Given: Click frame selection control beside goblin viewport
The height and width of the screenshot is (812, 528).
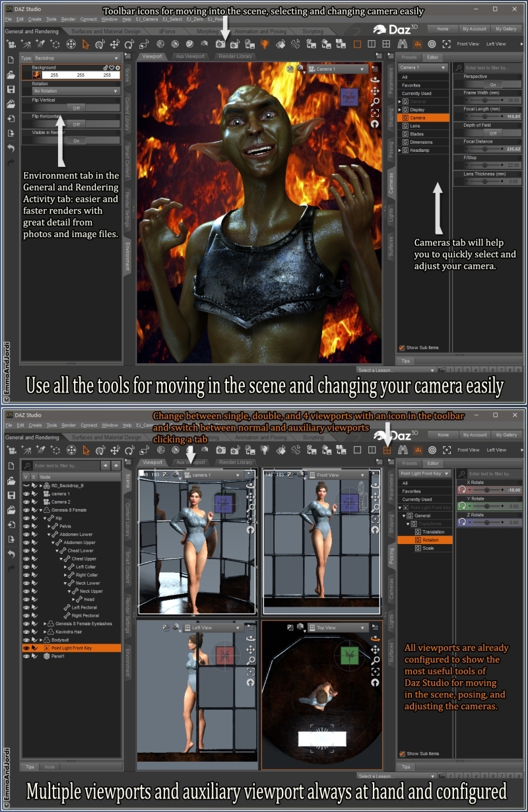Looking at the screenshot, I should pyautogui.click(x=375, y=112).
